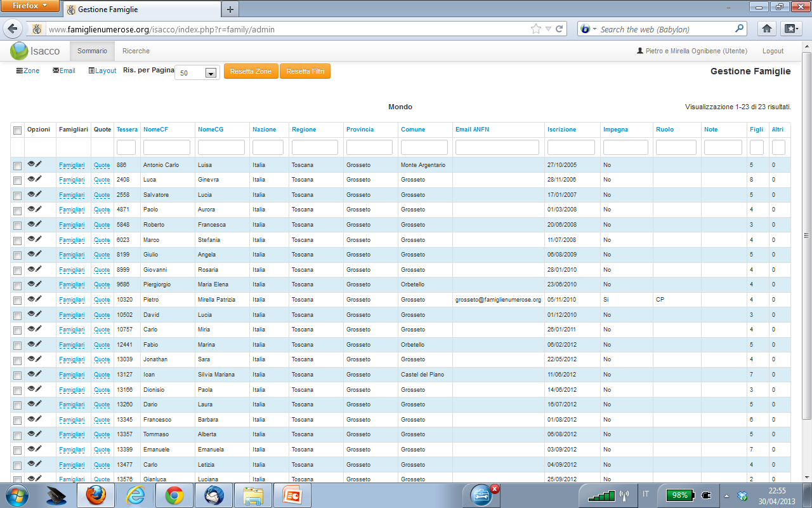This screenshot has height=508, width=812.
Task: Click the battery 98% tray indicator
Action: click(679, 495)
